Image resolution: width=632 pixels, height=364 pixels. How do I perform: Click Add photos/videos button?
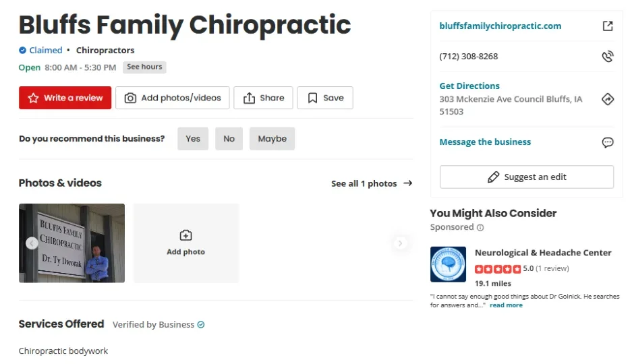(173, 98)
